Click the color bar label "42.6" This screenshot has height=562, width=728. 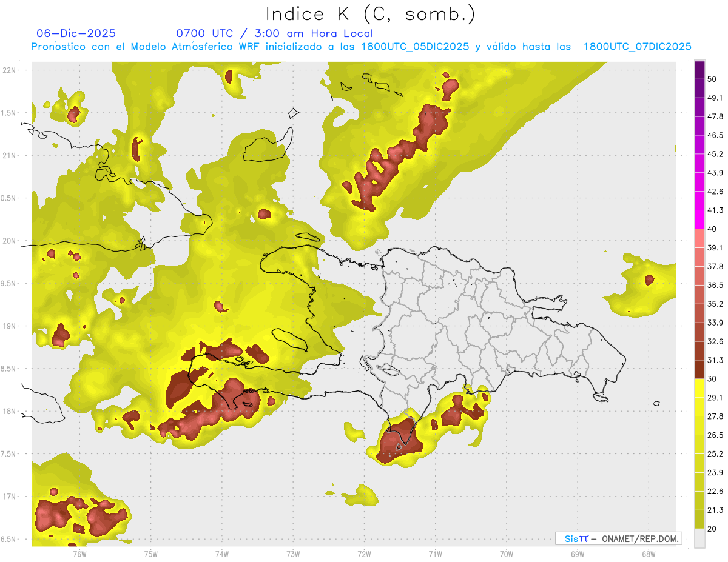pos(715,192)
